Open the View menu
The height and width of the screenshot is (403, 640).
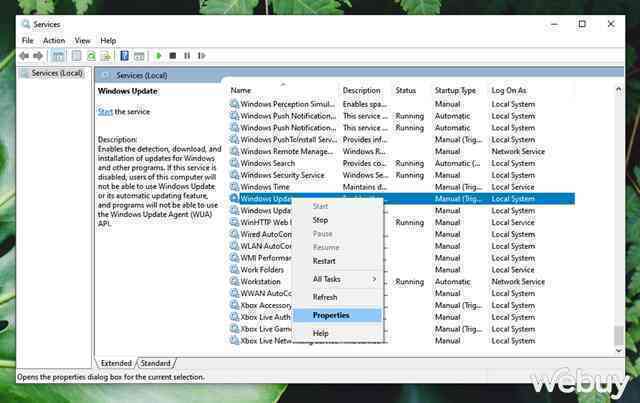point(82,40)
